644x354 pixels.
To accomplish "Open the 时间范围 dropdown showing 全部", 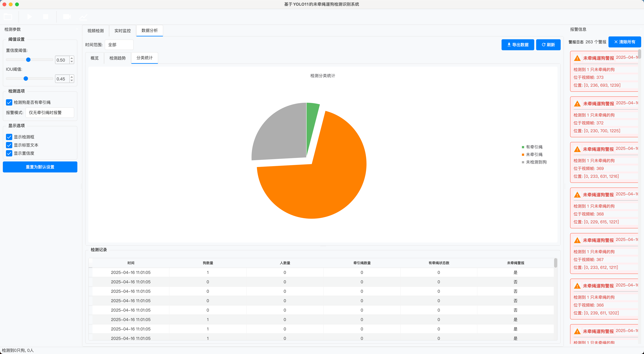I will (x=119, y=45).
